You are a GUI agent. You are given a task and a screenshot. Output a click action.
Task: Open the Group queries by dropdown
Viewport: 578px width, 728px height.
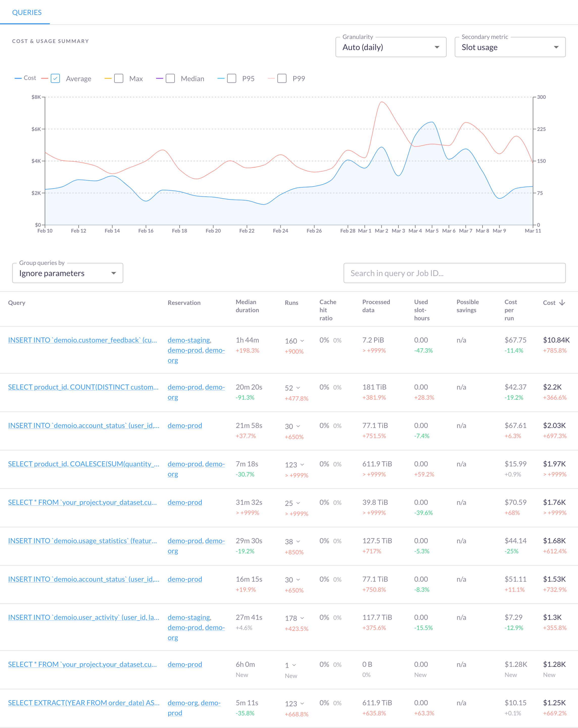coord(67,273)
